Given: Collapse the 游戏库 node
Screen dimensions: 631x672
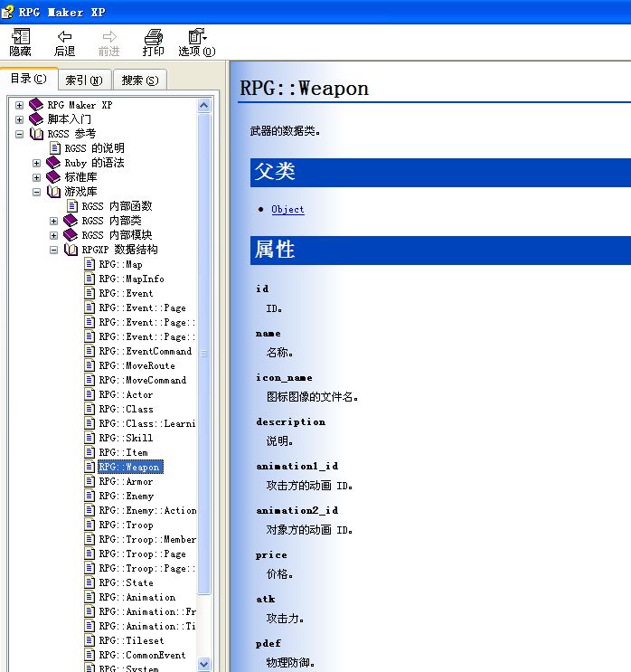Looking at the screenshot, I should pyautogui.click(x=36, y=192).
